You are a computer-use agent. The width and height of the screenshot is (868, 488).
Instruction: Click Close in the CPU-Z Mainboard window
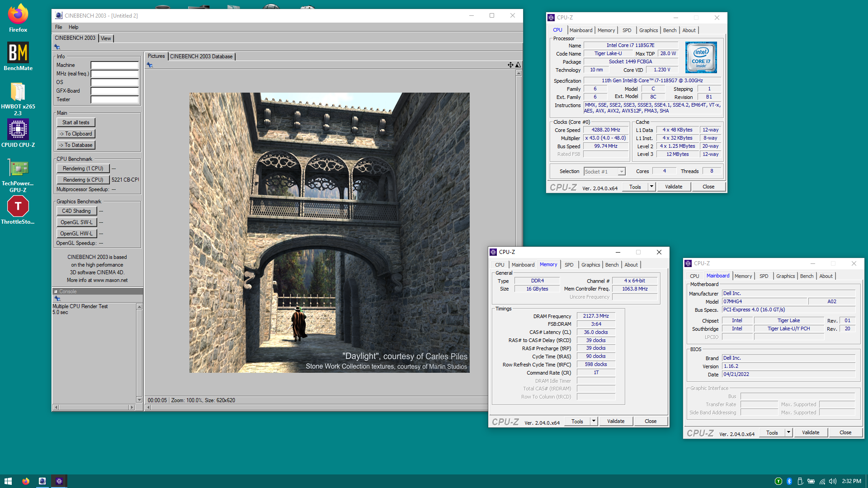point(845,432)
